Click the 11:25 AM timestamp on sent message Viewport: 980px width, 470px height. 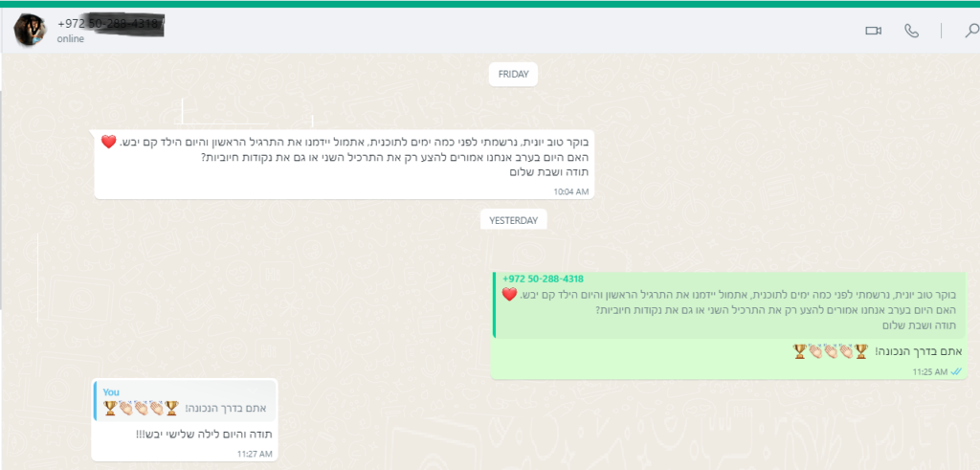tap(930, 371)
